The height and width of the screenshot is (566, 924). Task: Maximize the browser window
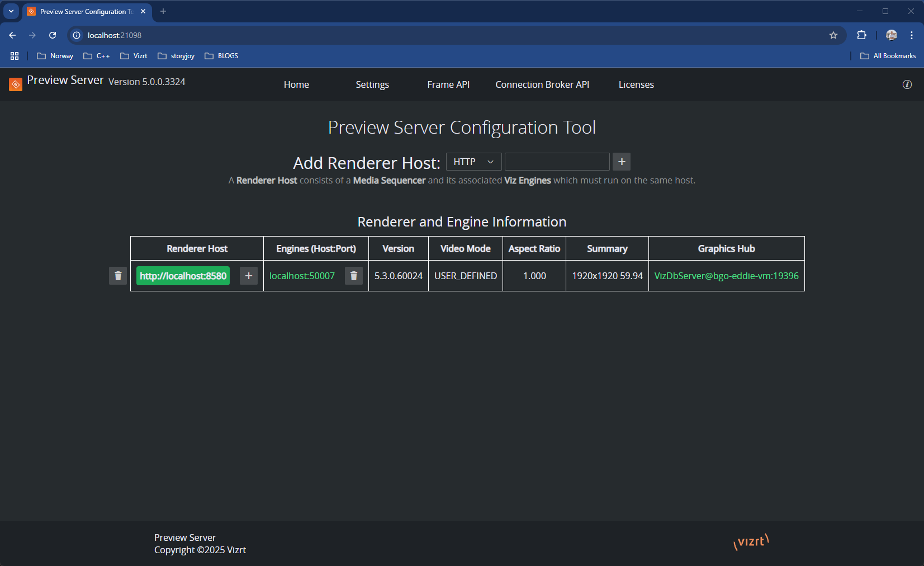[x=885, y=11]
